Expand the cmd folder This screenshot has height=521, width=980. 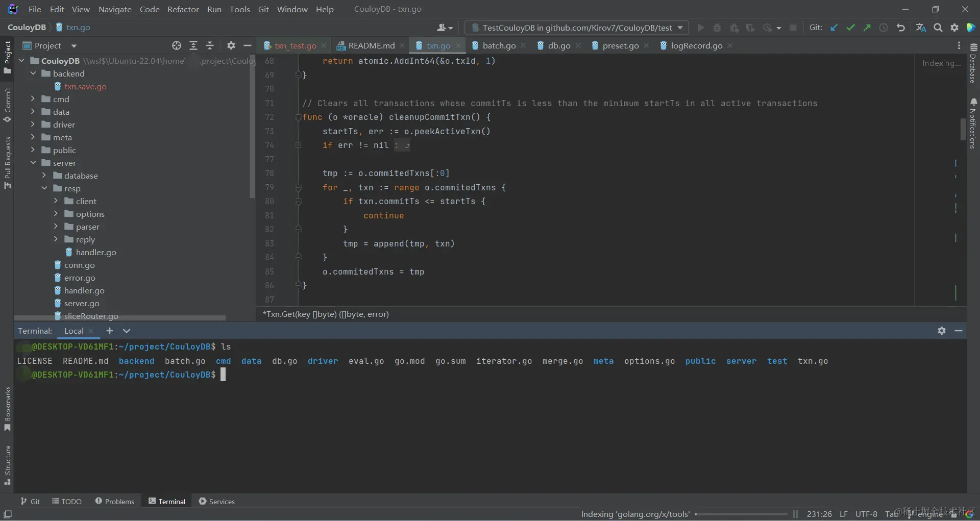[x=33, y=99]
